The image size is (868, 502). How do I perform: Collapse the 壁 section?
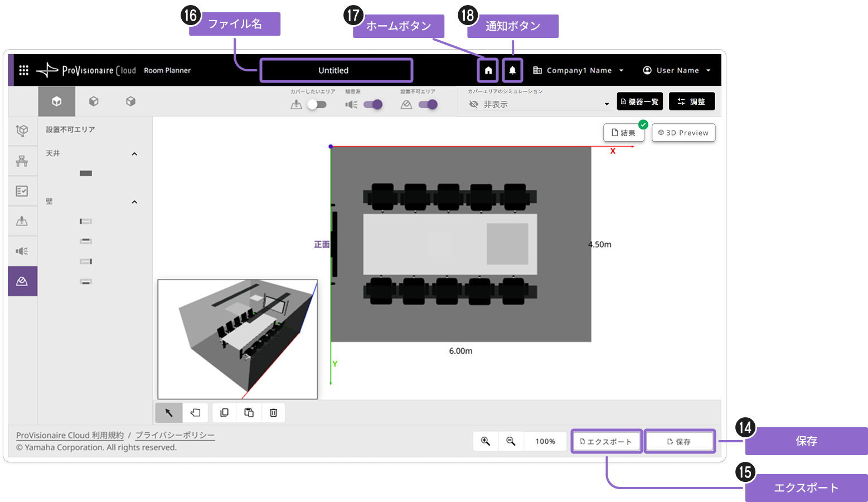[134, 202]
